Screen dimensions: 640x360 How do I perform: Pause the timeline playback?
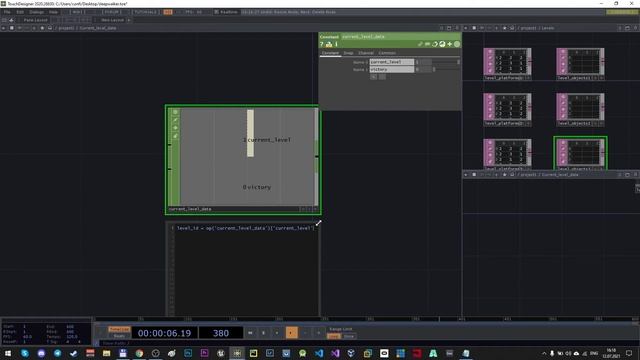264,333
